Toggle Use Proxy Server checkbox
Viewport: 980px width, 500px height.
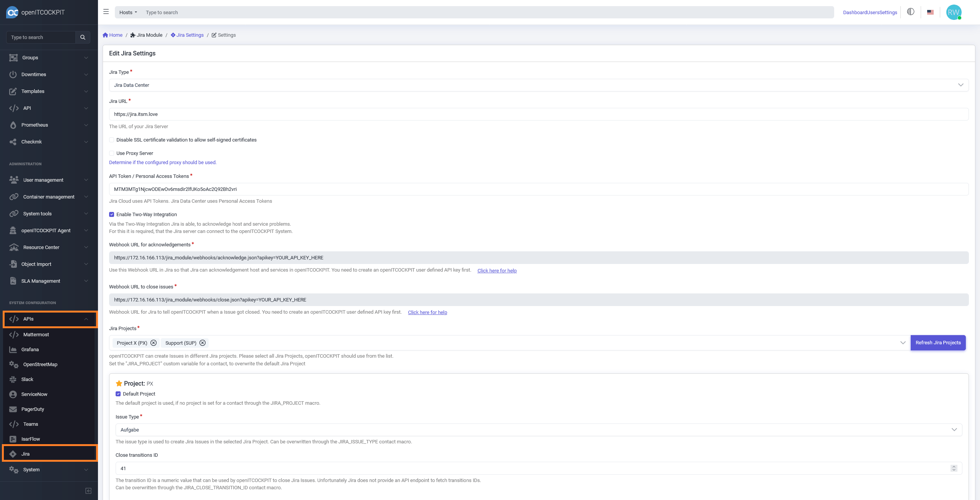112,153
